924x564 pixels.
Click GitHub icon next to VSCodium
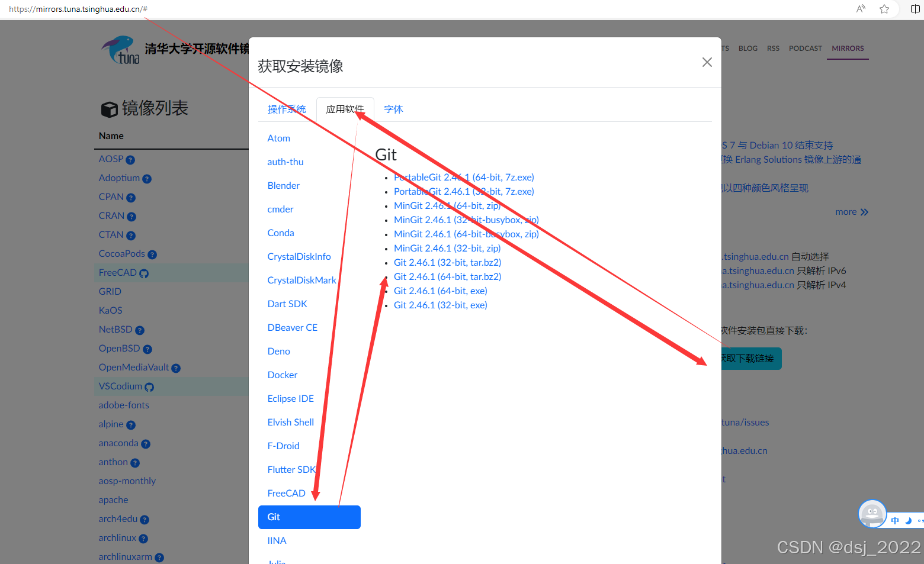pos(149,387)
